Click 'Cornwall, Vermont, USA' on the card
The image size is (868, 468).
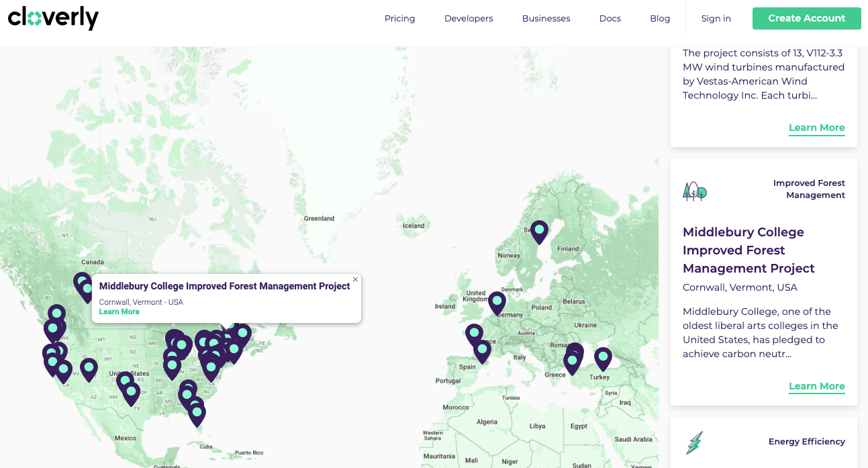click(740, 287)
